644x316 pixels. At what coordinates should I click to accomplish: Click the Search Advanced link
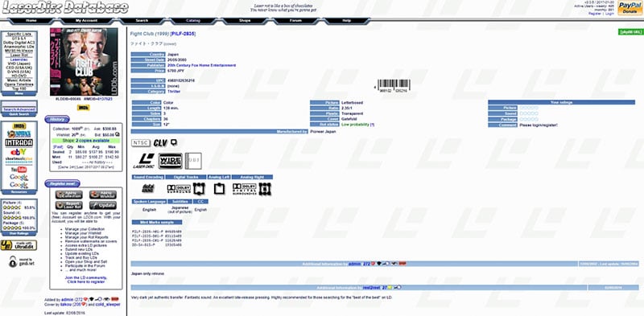click(x=19, y=109)
